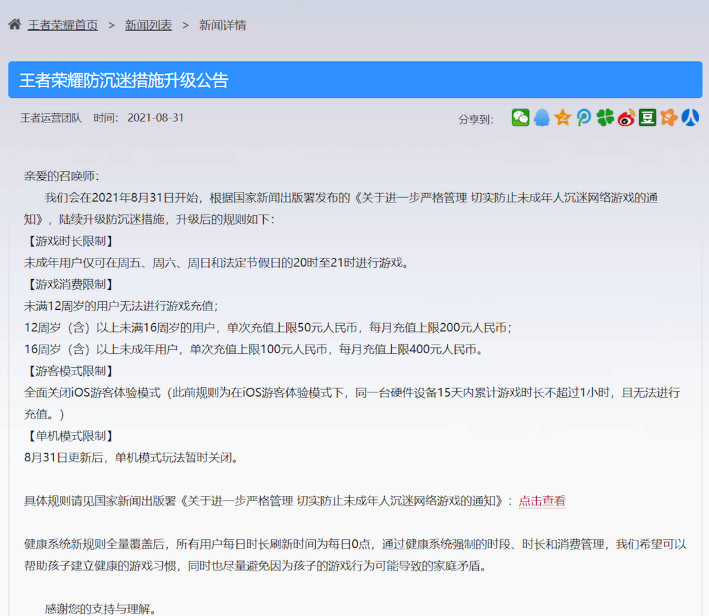
Task: Click line 未满12周岁的用户无法进行游戏充值
Action: tap(121, 306)
